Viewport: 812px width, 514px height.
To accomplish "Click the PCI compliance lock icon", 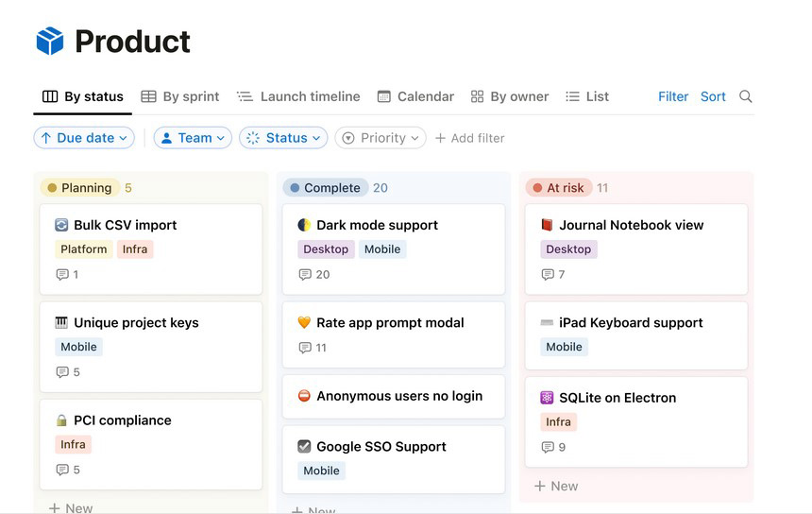I will coord(61,420).
